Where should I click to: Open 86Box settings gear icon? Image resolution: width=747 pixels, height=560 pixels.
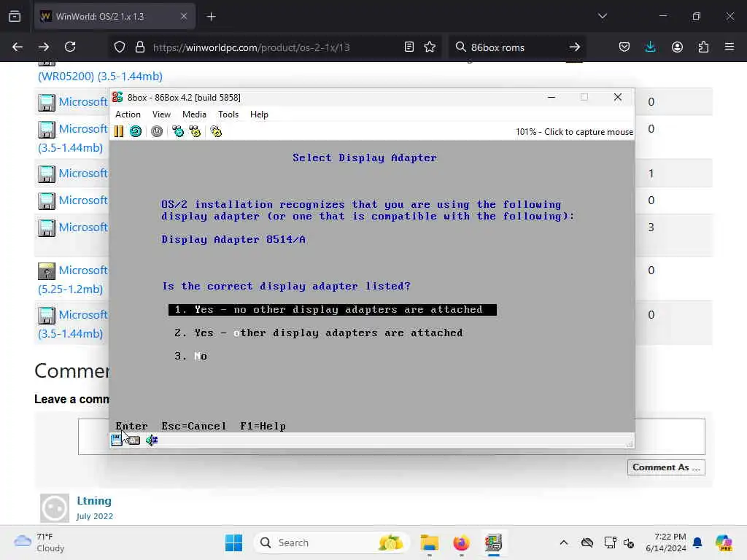pos(216,131)
